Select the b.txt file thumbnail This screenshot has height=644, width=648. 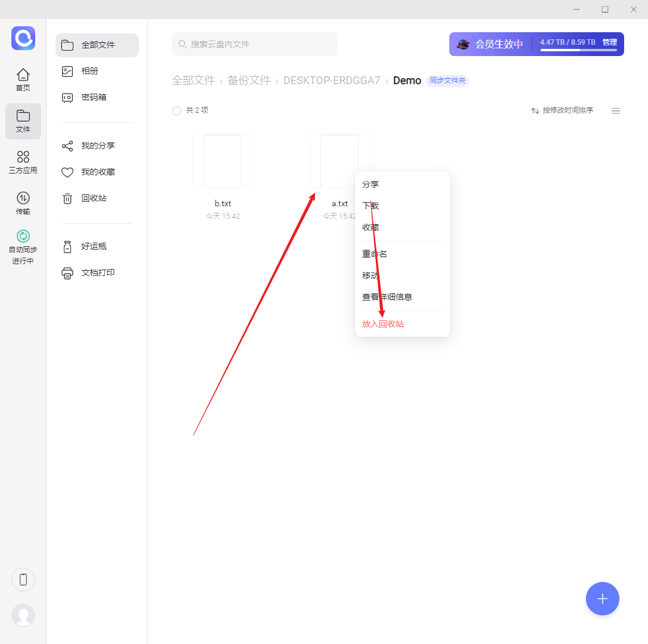pyautogui.click(x=223, y=161)
